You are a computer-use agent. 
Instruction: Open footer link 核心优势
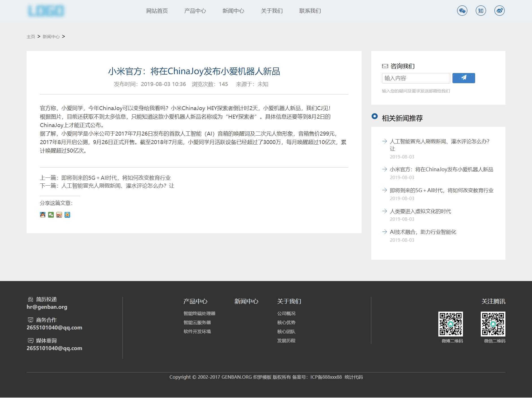click(x=286, y=323)
